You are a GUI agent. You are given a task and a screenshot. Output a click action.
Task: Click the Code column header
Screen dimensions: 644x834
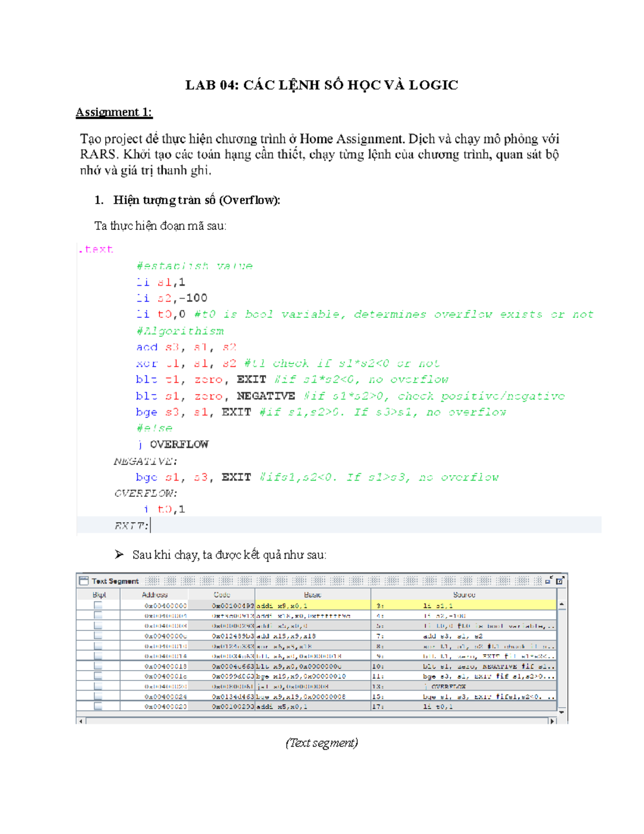(222, 594)
